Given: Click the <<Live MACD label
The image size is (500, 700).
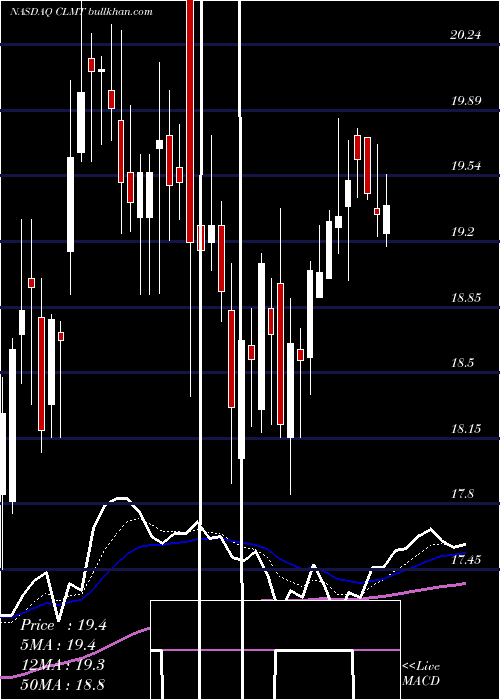Looking at the screenshot, I should (421, 674).
